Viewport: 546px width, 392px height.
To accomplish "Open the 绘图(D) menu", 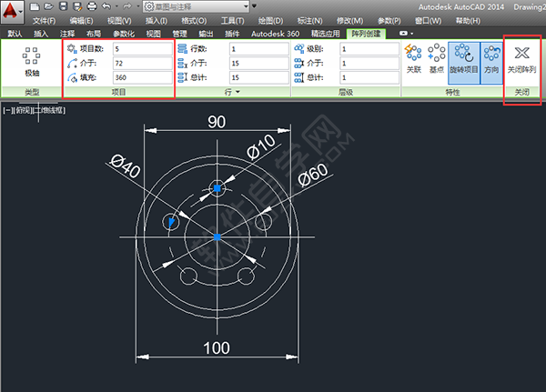I will pyautogui.click(x=270, y=20).
